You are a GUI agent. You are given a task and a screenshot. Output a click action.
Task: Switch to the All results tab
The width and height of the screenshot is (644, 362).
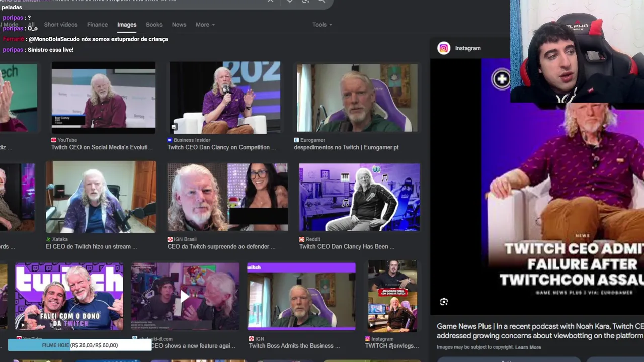pyautogui.click(x=31, y=25)
